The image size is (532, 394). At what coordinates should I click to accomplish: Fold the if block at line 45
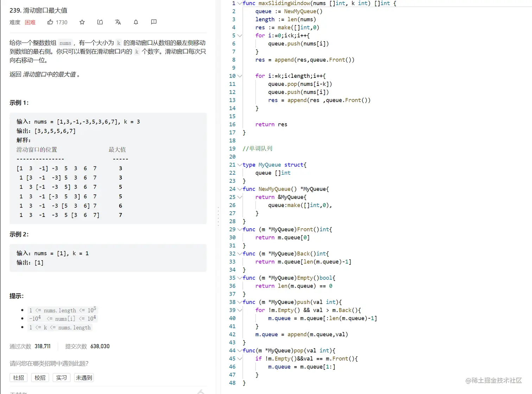(x=240, y=359)
